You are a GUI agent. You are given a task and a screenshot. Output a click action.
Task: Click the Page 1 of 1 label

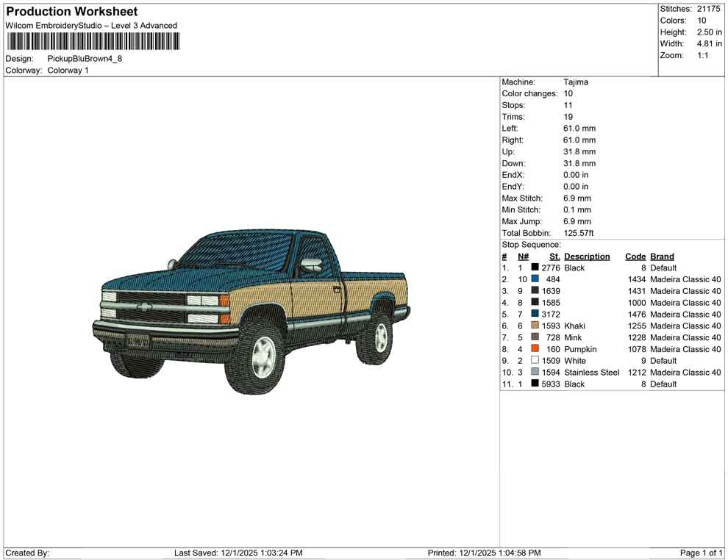(699, 553)
